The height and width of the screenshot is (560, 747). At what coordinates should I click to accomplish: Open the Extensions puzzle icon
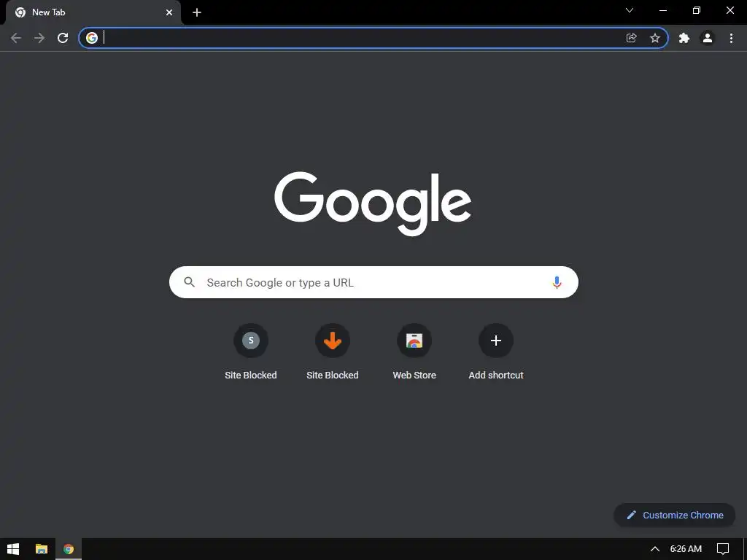[684, 38]
